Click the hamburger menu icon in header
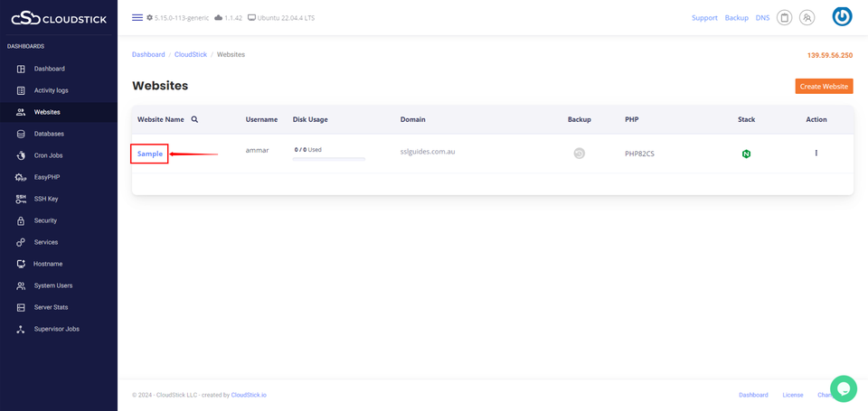The image size is (868, 411). click(137, 17)
